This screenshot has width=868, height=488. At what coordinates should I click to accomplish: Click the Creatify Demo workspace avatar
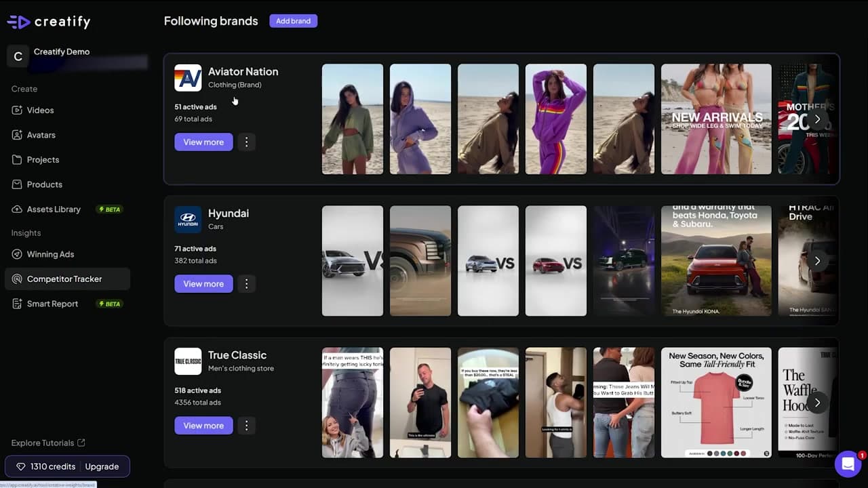[x=18, y=56]
